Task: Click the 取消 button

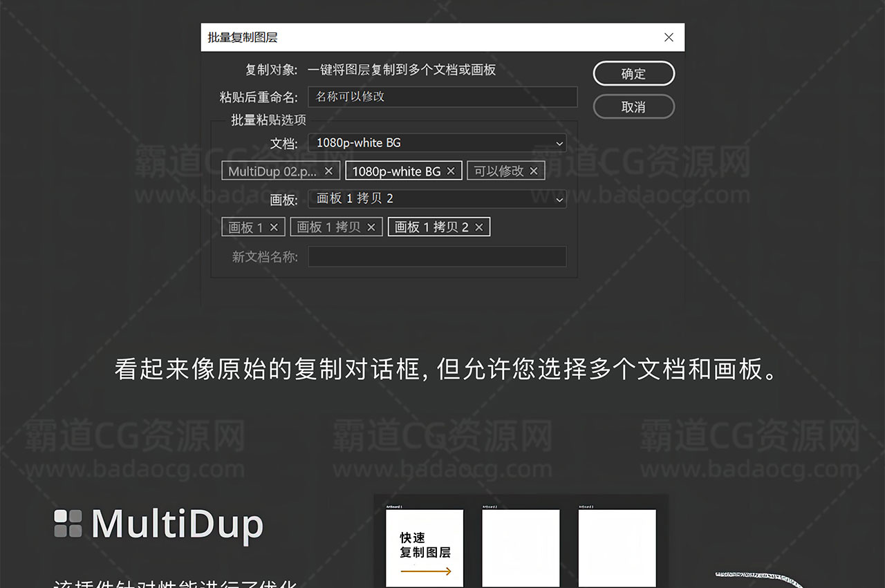Action: (x=633, y=107)
